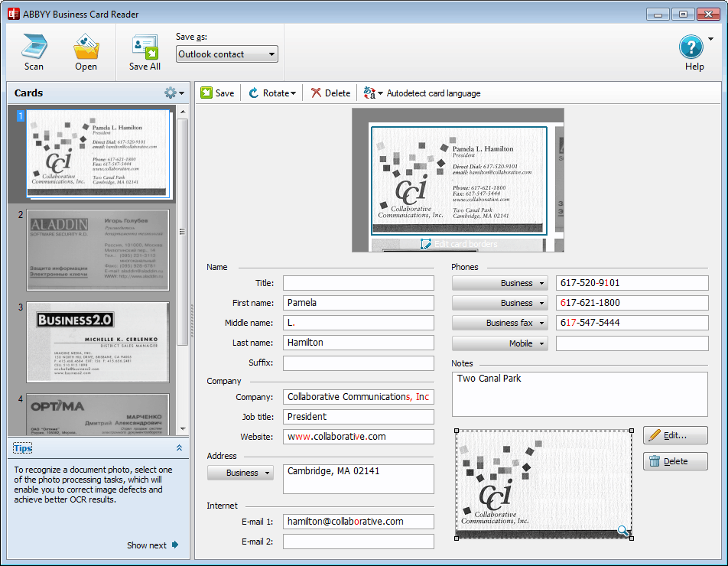
Task: Open the Mobile phone type dropdown
Action: 500,343
